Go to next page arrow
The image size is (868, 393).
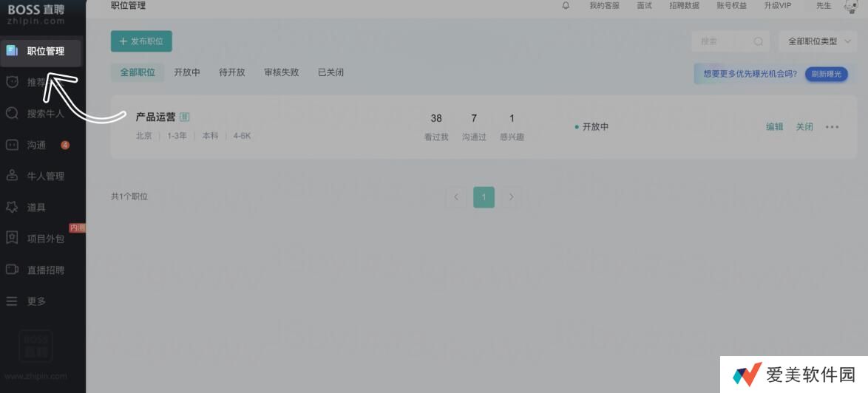511,197
